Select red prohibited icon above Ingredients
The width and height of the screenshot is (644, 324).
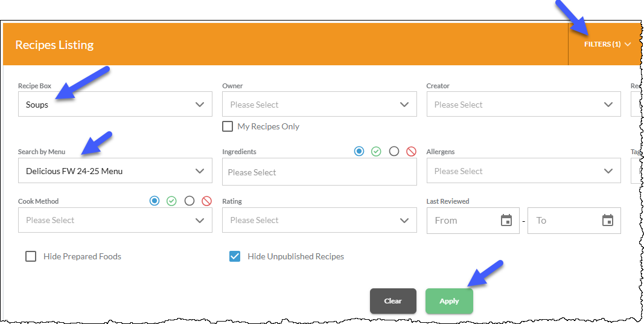[x=411, y=151]
